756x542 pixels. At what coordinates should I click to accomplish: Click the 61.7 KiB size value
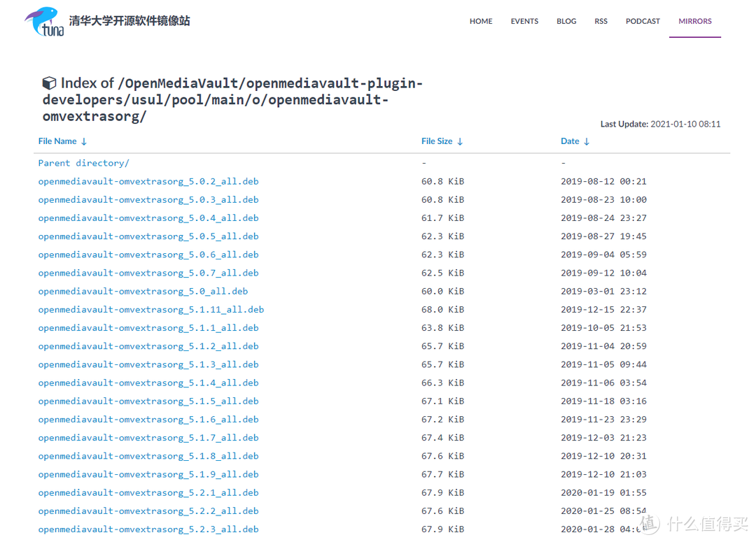(x=442, y=217)
